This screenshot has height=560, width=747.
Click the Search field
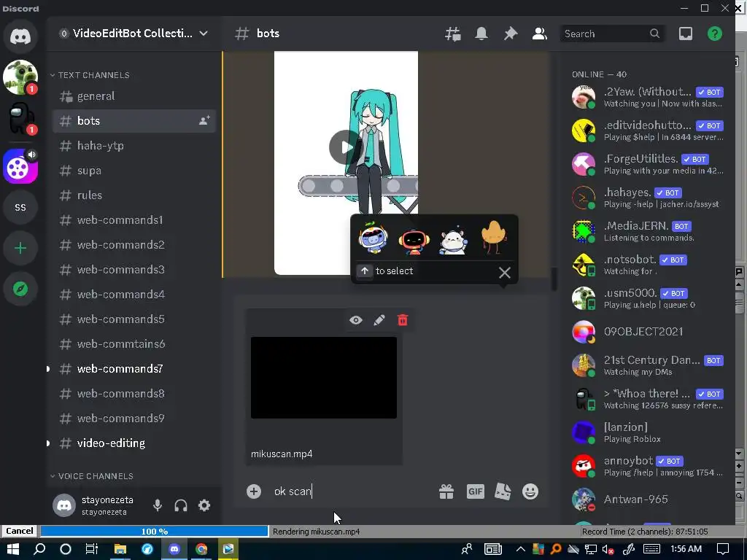[x=612, y=34]
